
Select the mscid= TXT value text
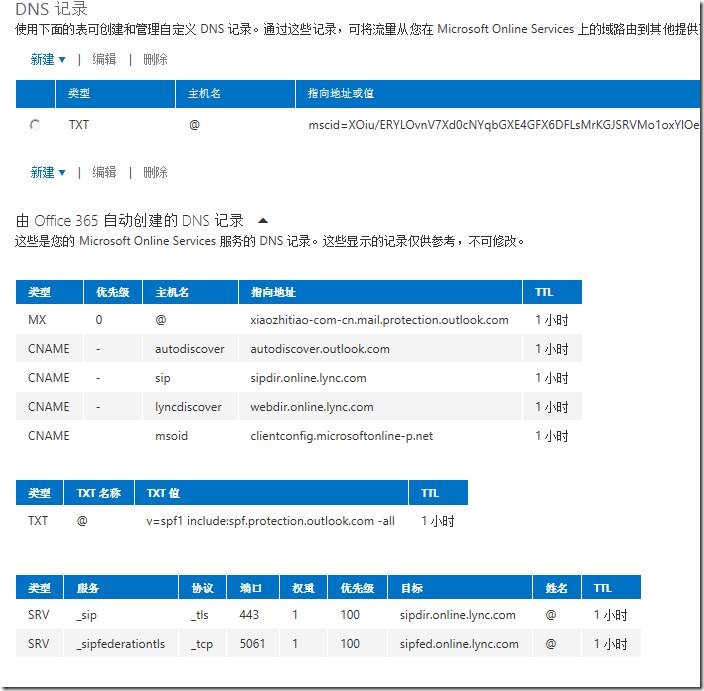503,125
